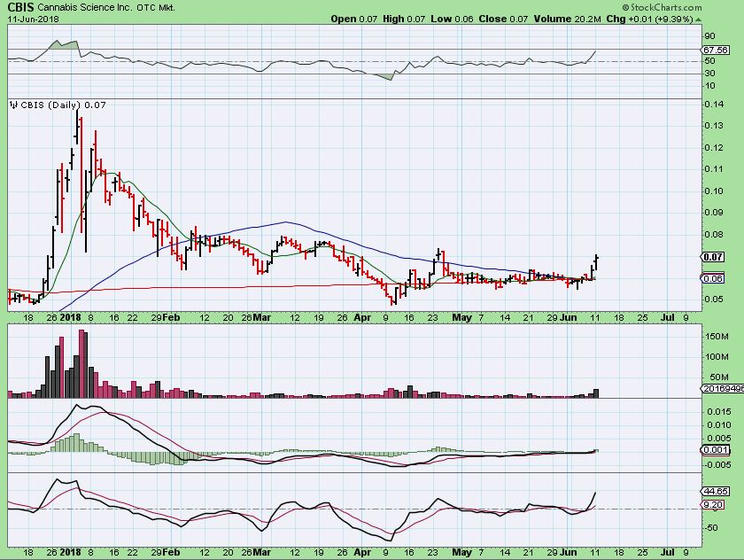This screenshot has height=560, width=744.
Task: Click the StockCharts.com watermark link
Action: tap(662, 7)
